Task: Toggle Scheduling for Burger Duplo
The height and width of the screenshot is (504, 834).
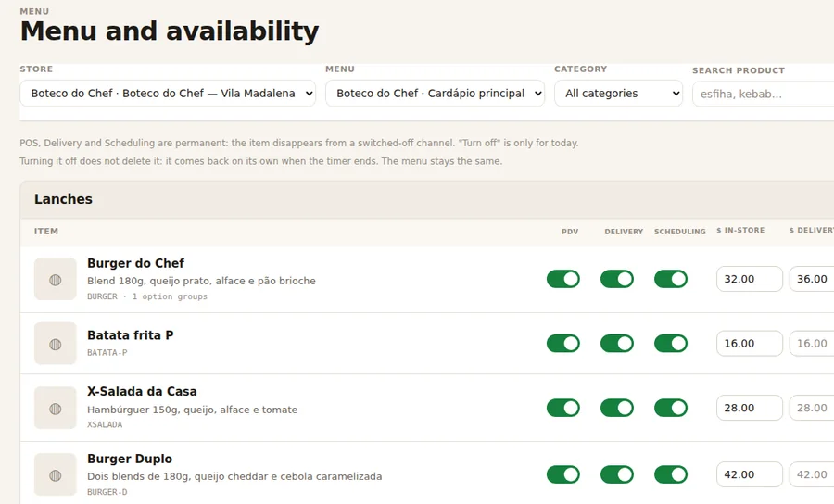Action: 671,474
